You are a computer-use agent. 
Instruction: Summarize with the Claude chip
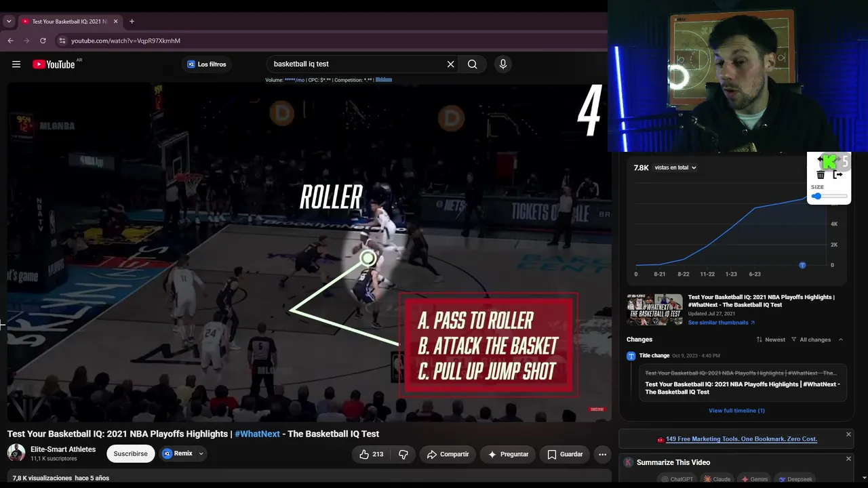point(717,479)
